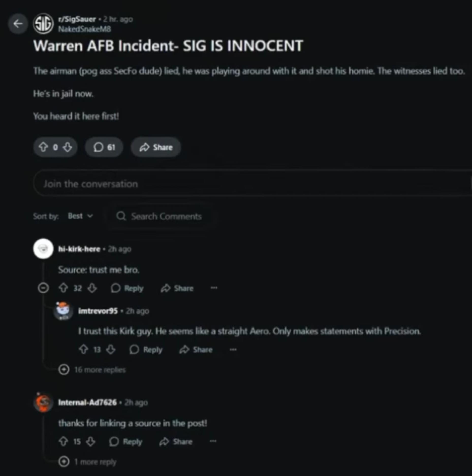
Task: Downvote the Warren AFB Incident post
Action: (68, 147)
